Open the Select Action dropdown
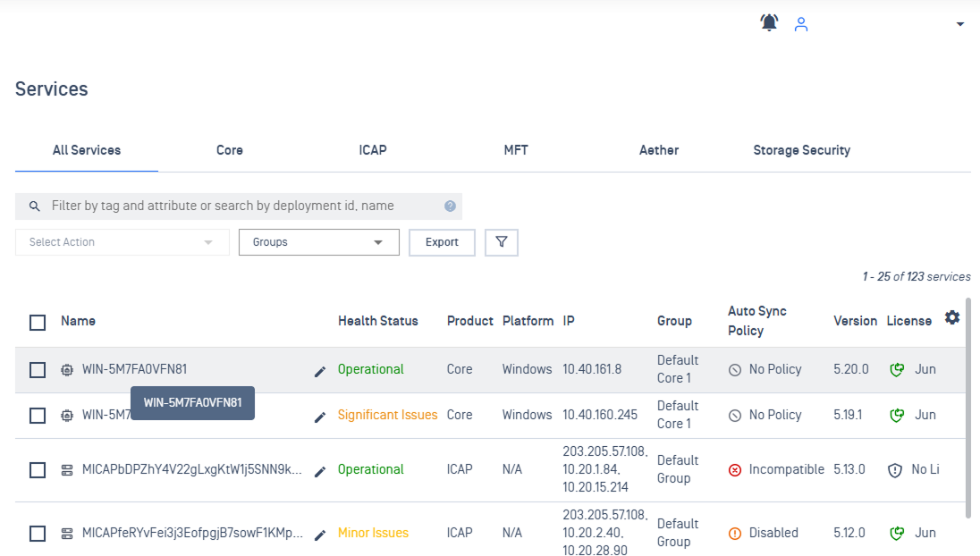The image size is (980, 556). 122,241
